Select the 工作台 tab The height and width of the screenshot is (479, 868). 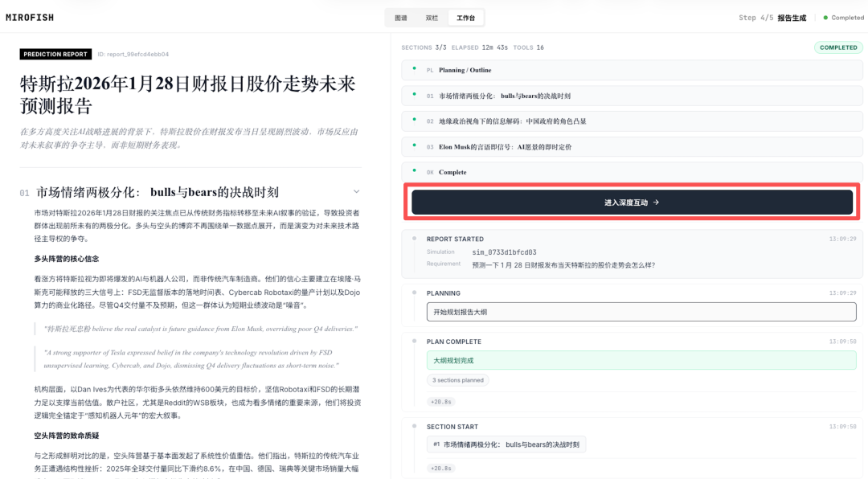tap(465, 16)
